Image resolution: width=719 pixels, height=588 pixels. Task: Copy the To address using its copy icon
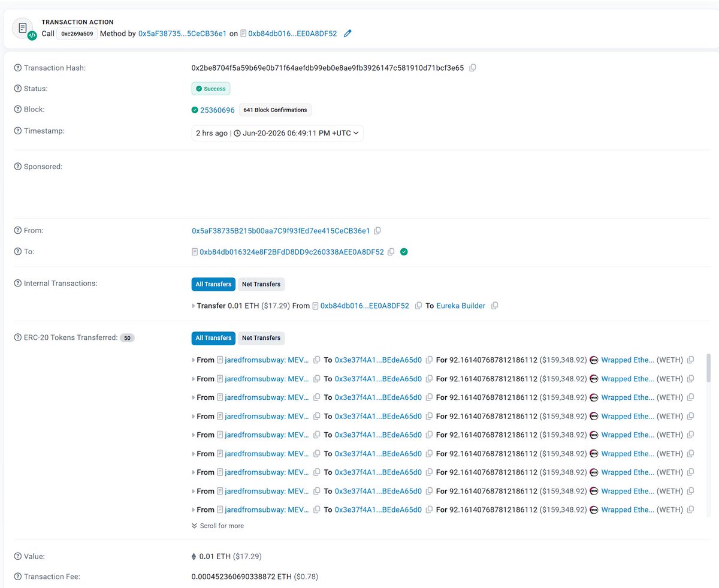[x=391, y=252]
